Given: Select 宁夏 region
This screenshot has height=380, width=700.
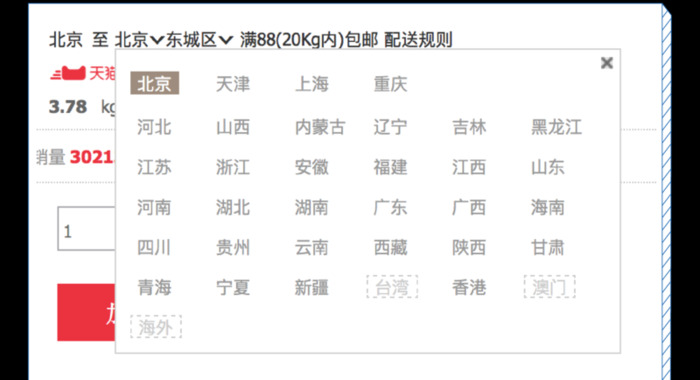Looking at the screenshot, I should (233, 287).
